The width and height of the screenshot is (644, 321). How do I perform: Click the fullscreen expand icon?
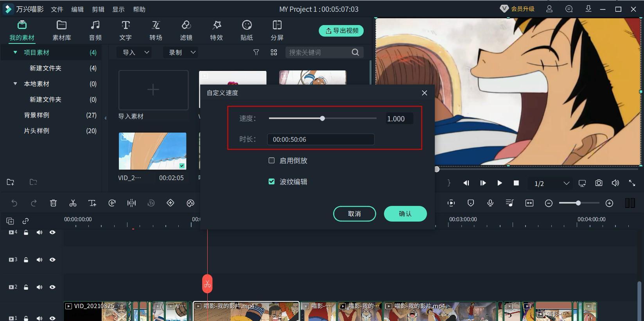pos(632,183)
